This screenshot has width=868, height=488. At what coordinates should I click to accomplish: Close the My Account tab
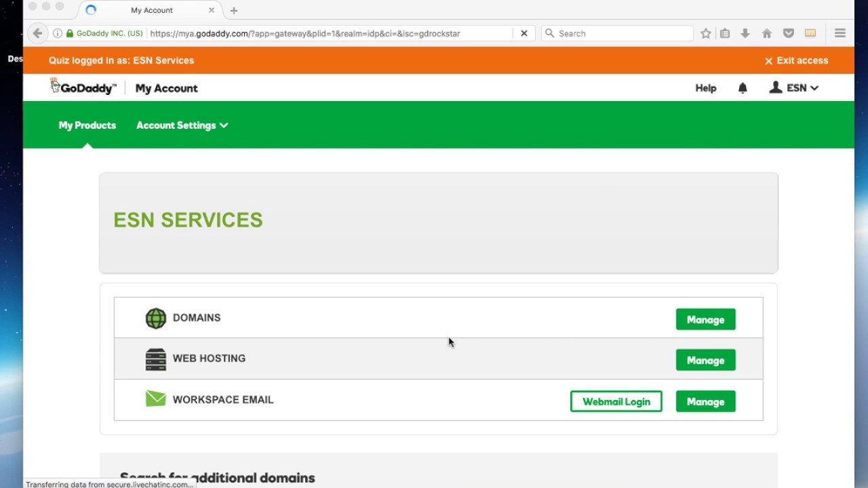point(212,10)
